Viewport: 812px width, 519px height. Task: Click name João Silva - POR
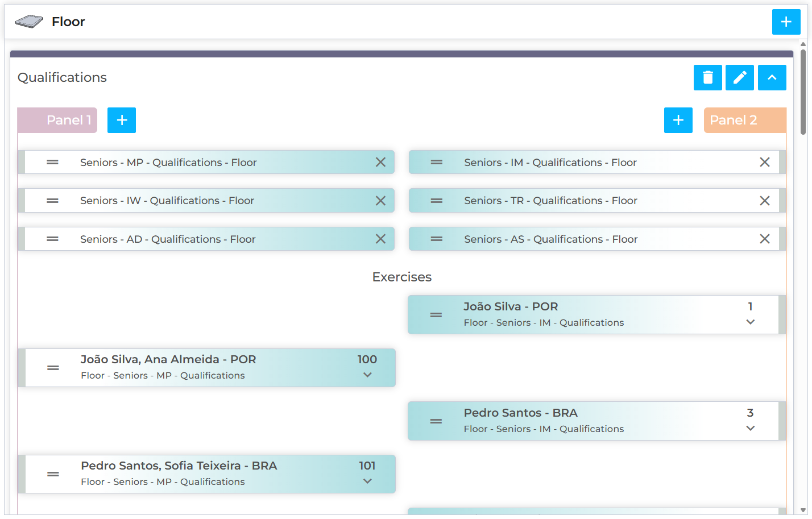click(x=511, y=306)
